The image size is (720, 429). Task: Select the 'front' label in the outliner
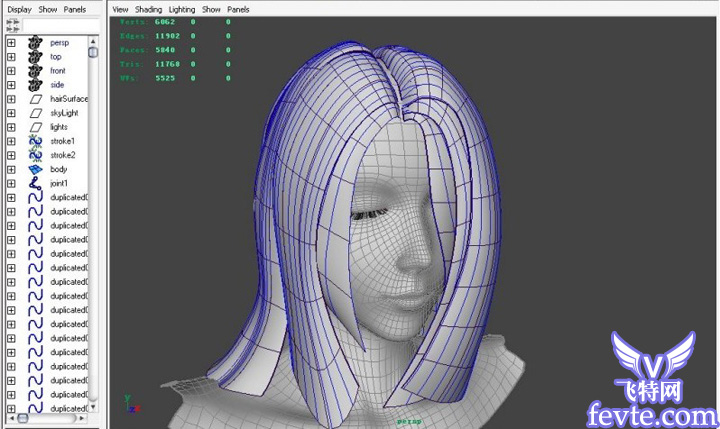(58, 71)
